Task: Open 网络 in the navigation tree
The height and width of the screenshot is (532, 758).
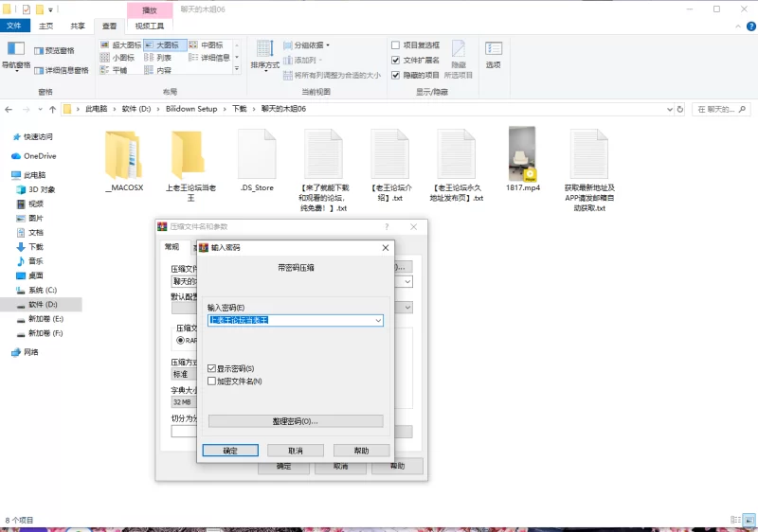Action: 31,352
